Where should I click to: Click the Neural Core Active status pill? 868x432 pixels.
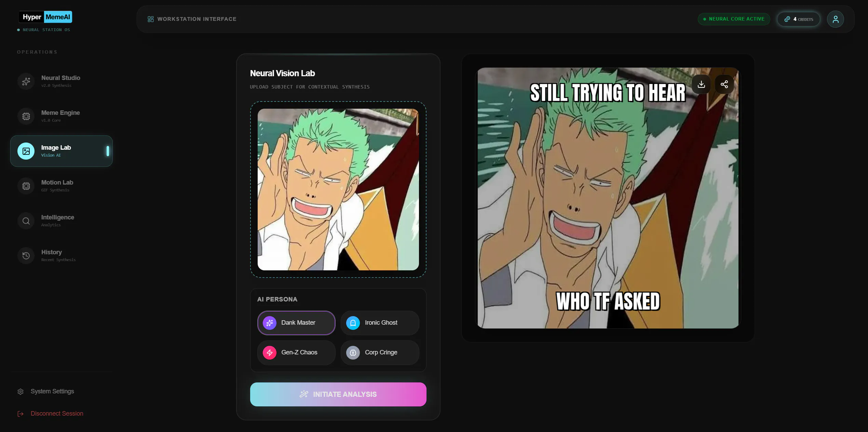pyautogui.click(x=734, y=19)
